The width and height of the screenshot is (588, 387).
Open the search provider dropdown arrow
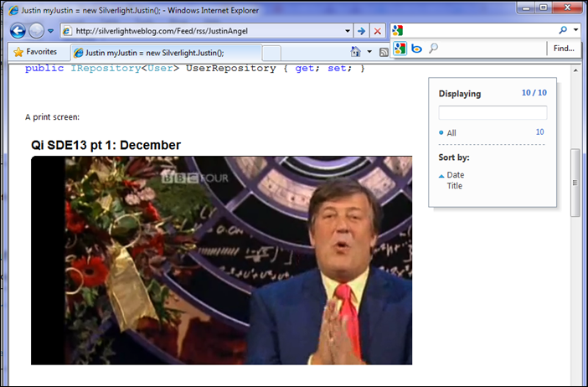(575, 30)
